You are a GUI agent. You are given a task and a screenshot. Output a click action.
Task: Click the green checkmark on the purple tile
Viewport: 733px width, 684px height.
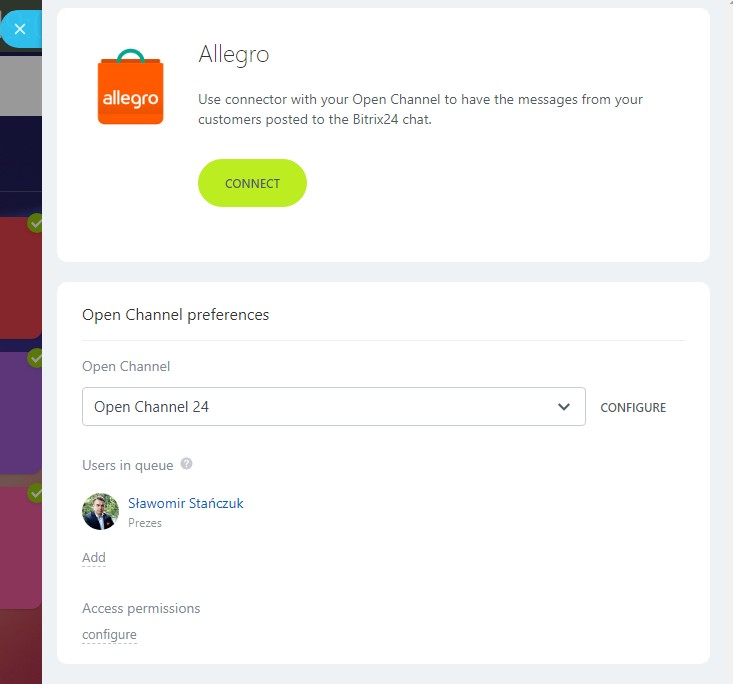coord(36,358)
